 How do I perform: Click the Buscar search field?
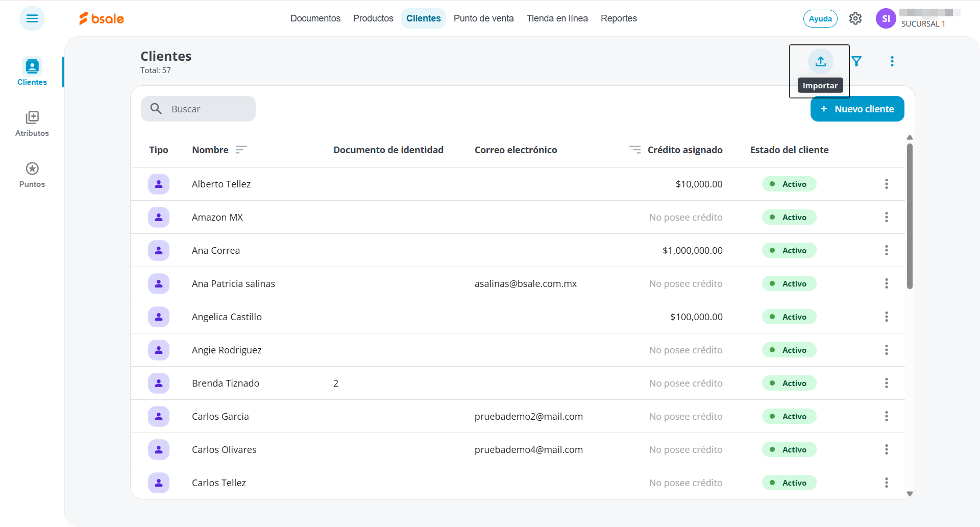(198, 109)
